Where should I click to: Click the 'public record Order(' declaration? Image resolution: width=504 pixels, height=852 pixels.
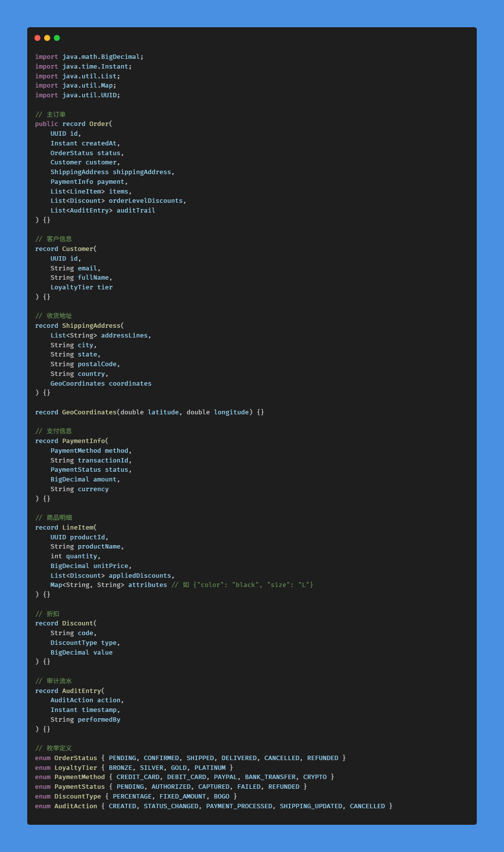pos(73,124)
